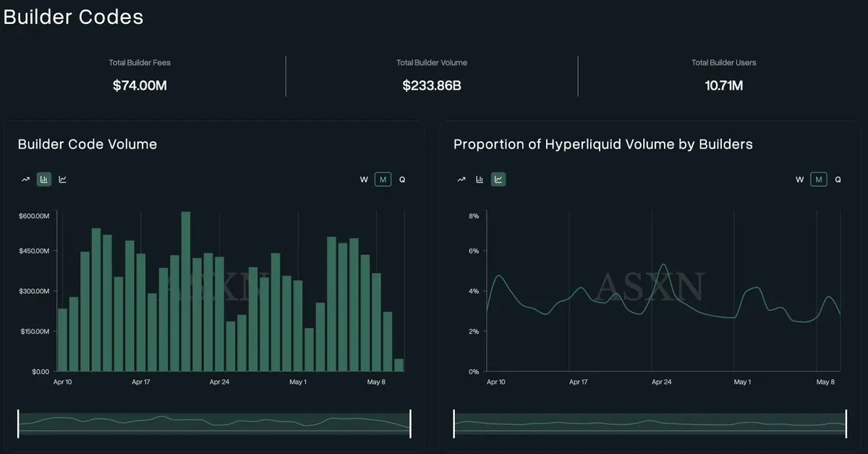Select line chart icon in Proportion of Hyperliquid chart
The height and width of the screenshot is (454, 868).
click(498, 180)
